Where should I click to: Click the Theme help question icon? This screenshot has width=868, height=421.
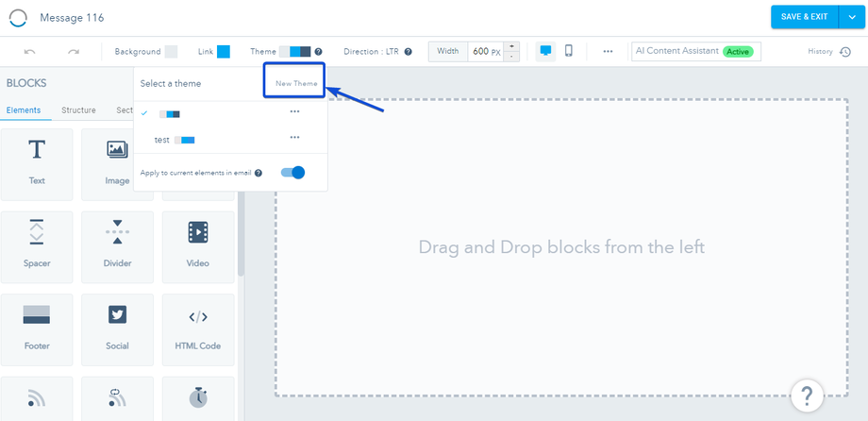tap(318, 52)
